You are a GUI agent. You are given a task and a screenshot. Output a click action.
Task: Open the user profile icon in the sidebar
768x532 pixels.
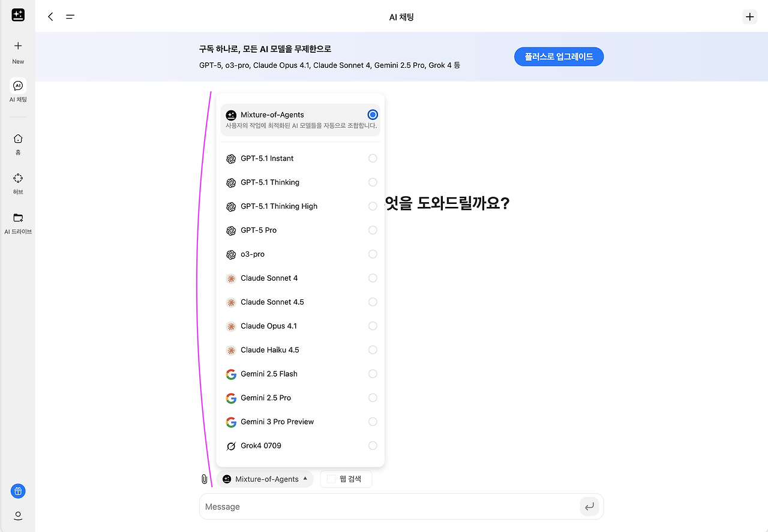tap(18, 515)
